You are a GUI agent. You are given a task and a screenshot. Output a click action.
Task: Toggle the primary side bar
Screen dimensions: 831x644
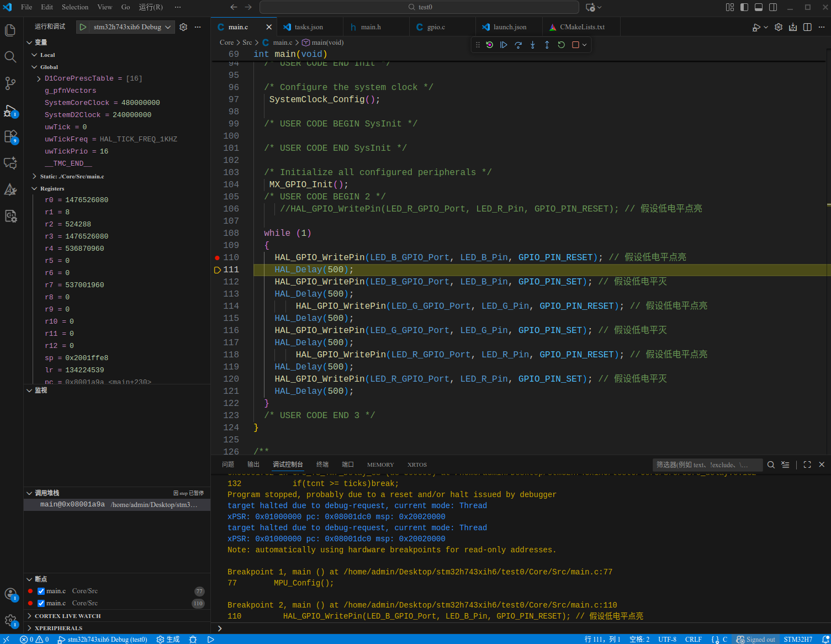(x=744, y=7)
